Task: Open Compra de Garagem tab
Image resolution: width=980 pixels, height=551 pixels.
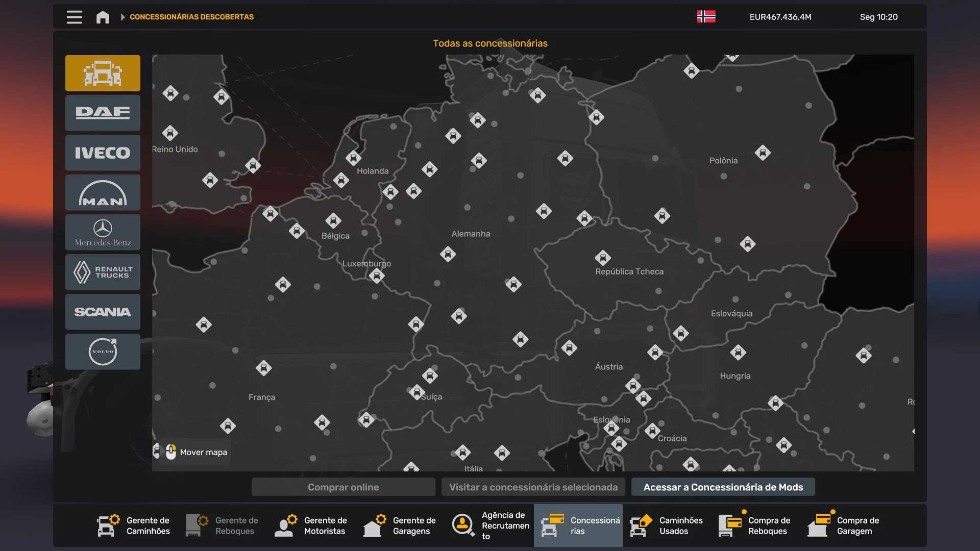Action: (x=844, y=525)
